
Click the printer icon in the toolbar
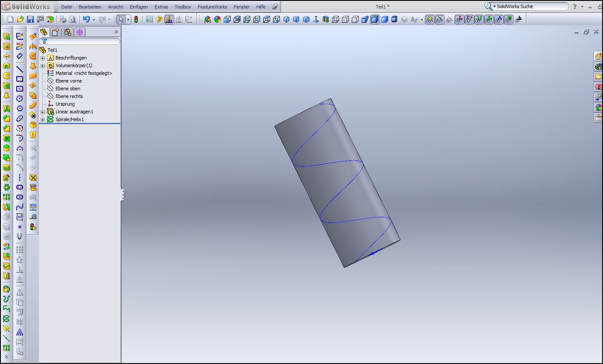tap(63, 19)
